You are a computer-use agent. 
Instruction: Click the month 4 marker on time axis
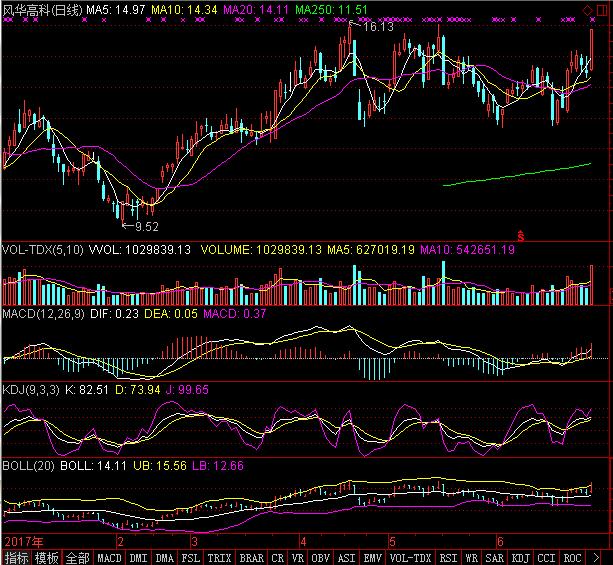coord(303,542)
